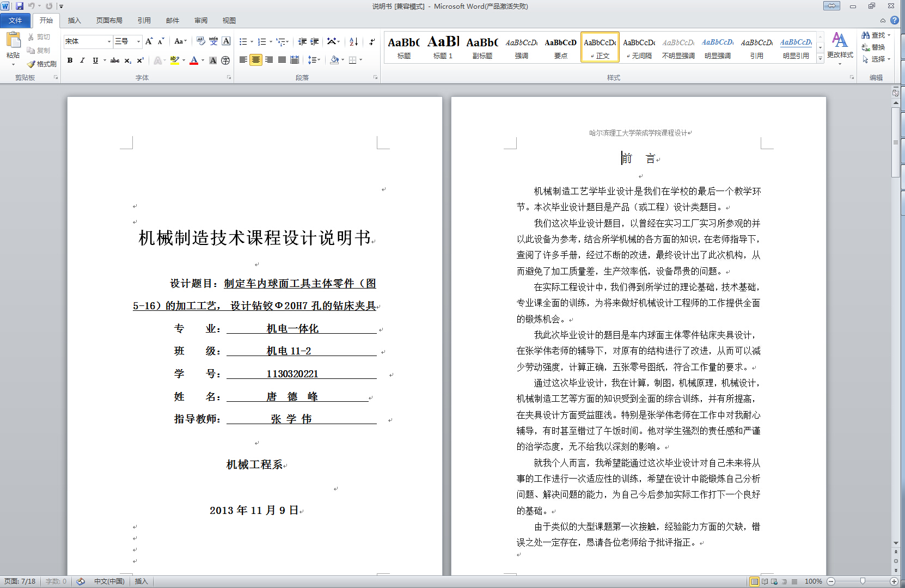905x588 pixels.
Task: Click the Subscript icon
Action: click(128, 60)
